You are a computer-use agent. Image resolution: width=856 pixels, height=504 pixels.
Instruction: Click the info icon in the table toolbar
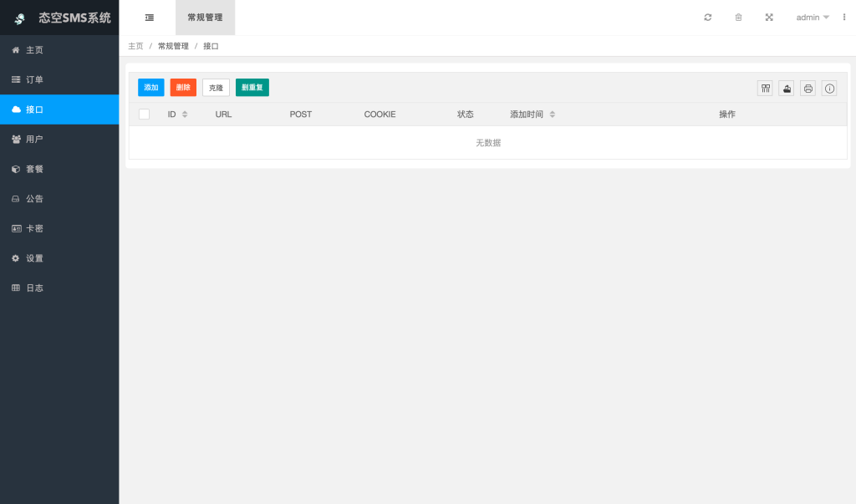coord(829,89)
